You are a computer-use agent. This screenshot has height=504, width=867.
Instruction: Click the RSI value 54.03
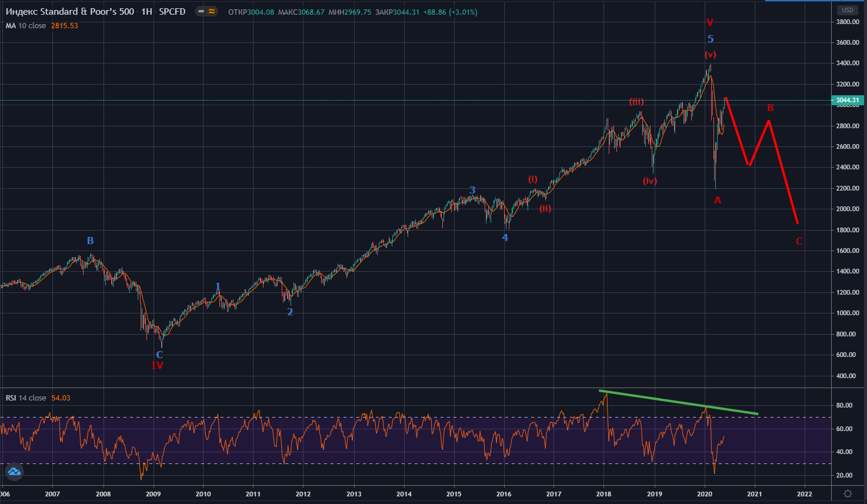pyautogui.click(x=61, y=398)
